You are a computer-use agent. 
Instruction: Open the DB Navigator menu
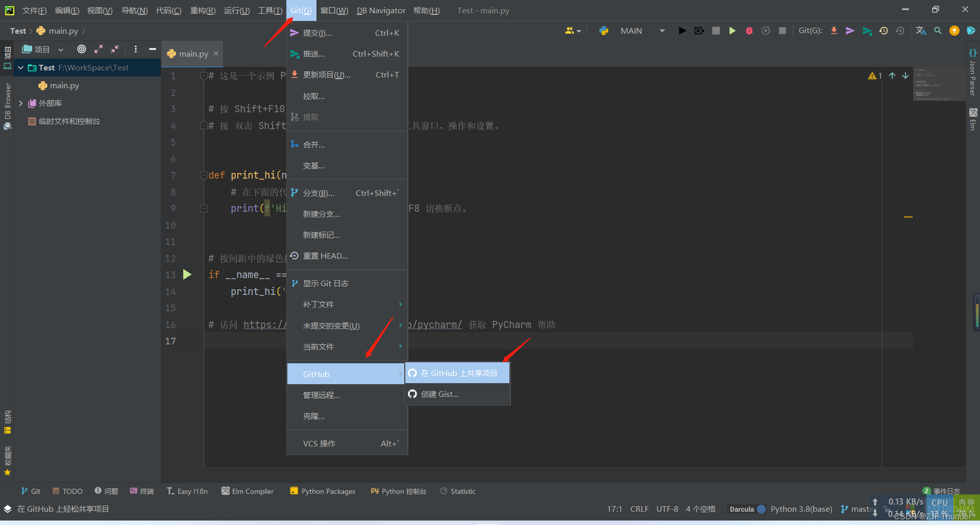381,10
